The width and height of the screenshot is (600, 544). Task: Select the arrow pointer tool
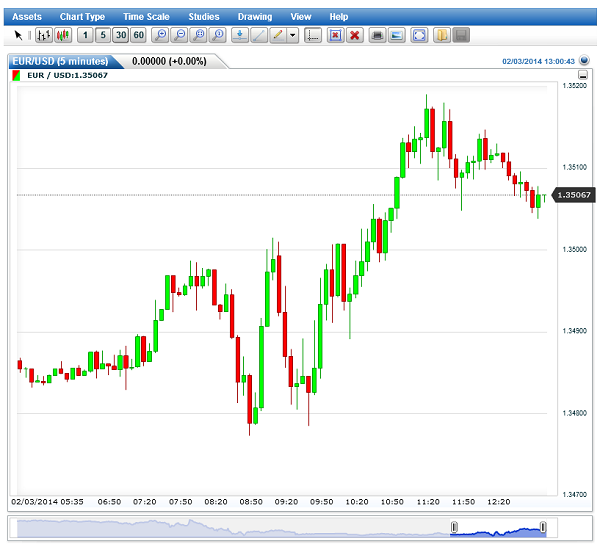[x=18, y=36]
